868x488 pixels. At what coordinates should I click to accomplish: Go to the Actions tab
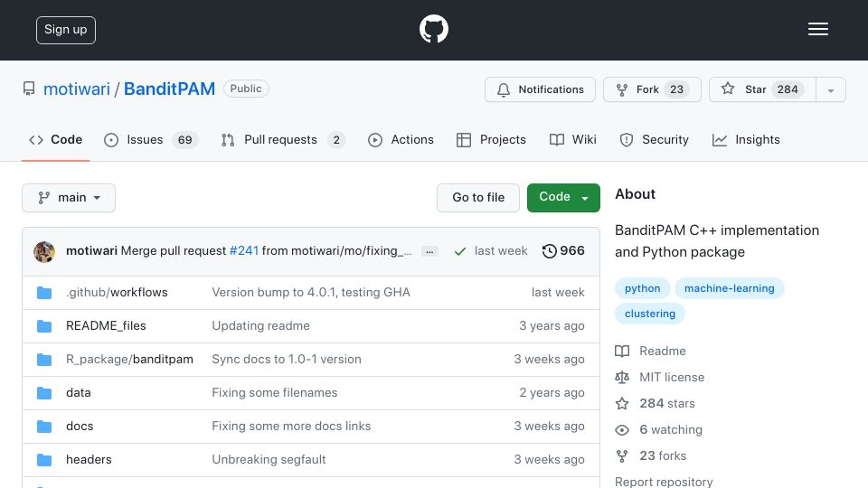[x=401, y=139]
